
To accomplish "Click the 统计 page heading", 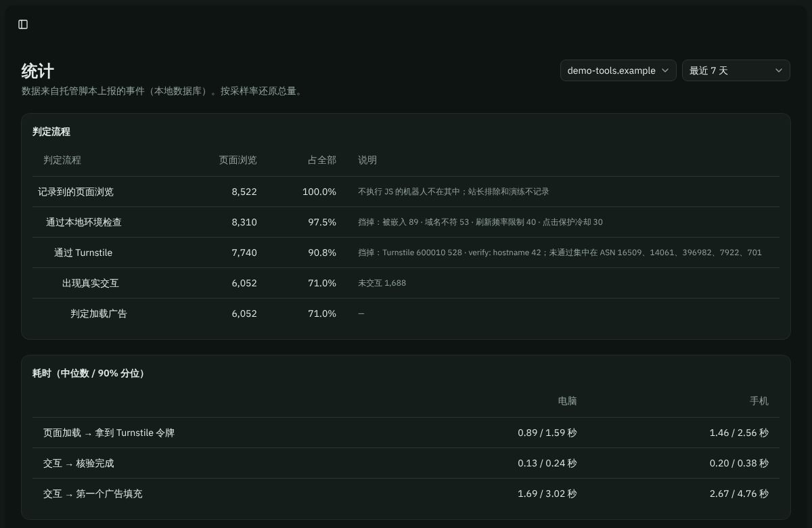I will coord(38,71).
